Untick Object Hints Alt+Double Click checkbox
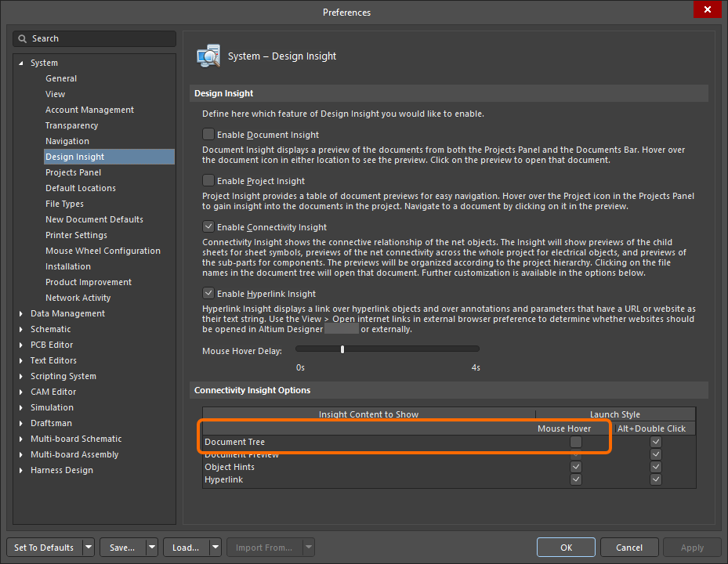Screen dimensions: 728x564 point(656,467)
